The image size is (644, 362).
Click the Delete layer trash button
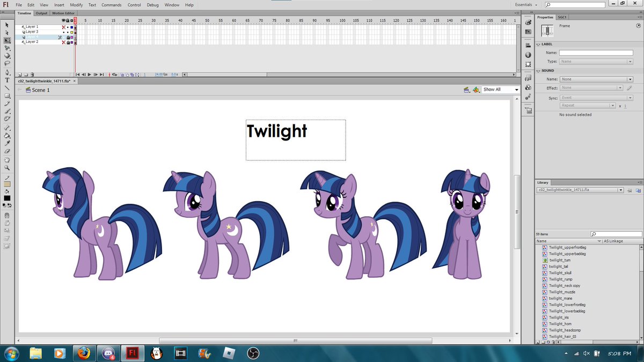point(32,75)
